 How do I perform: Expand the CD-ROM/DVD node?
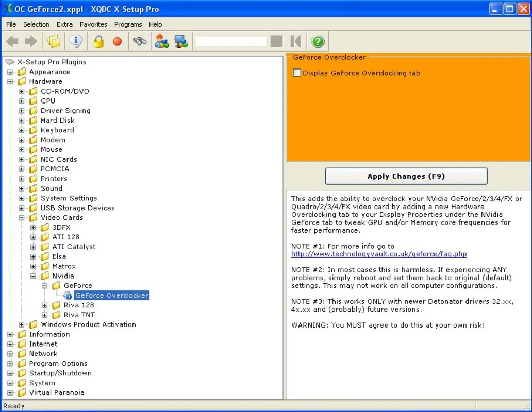pos(22,92)
